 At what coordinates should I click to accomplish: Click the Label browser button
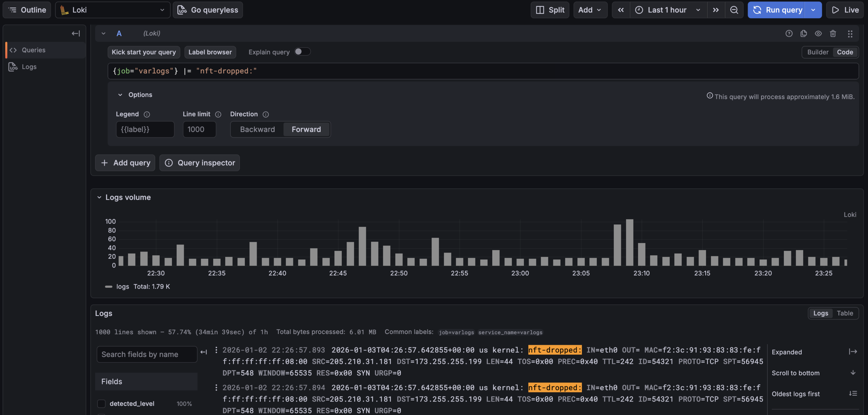(x=210, y=52)
